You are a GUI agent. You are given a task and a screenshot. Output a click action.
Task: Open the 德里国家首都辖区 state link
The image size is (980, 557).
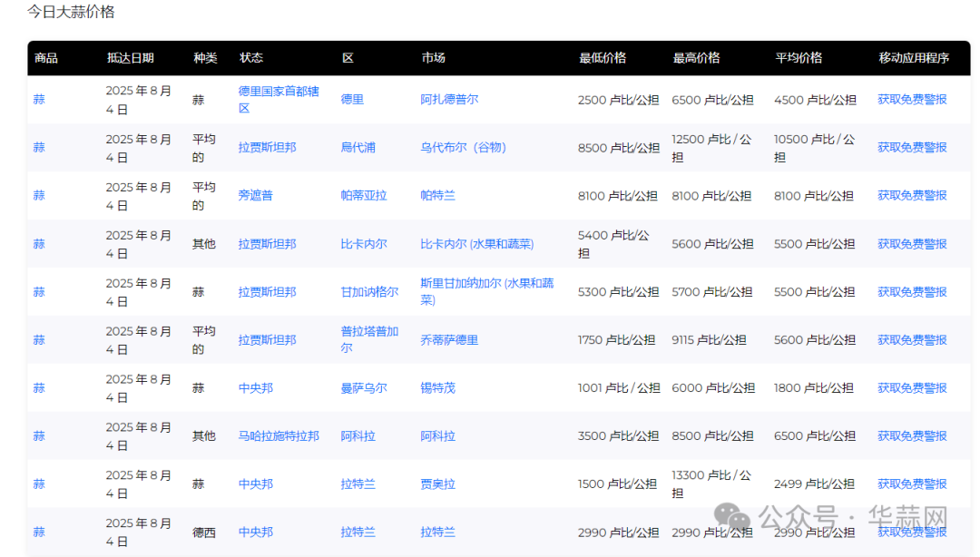click(279, 100)
